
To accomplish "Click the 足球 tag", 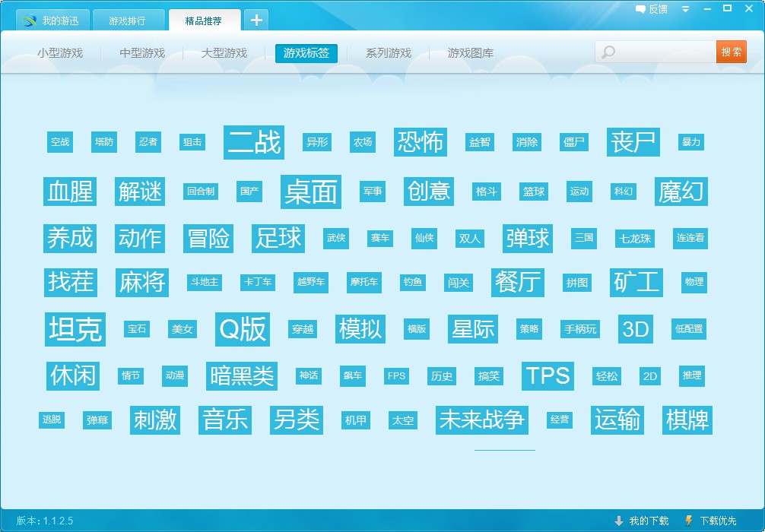I will pyautogui.click(x=278, y=238).
